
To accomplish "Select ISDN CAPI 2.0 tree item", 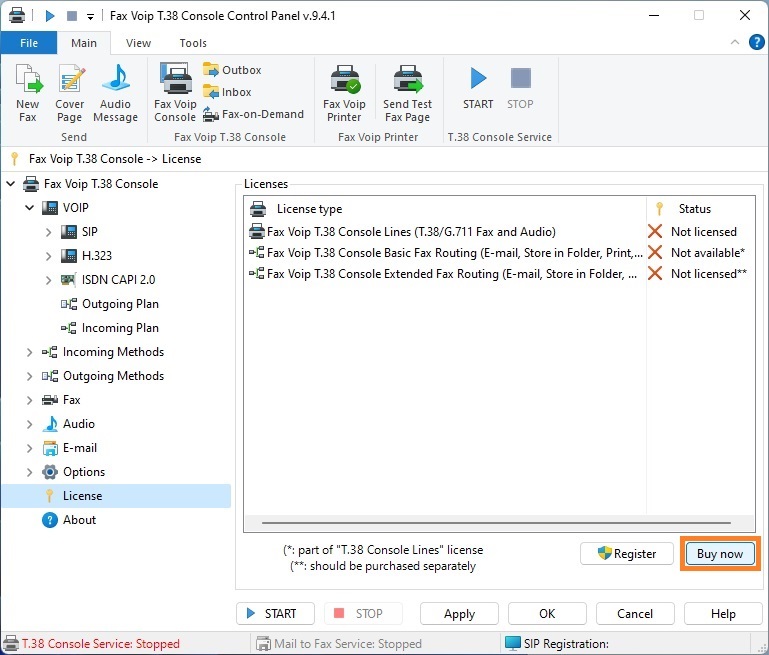I will tap(108, 280).
